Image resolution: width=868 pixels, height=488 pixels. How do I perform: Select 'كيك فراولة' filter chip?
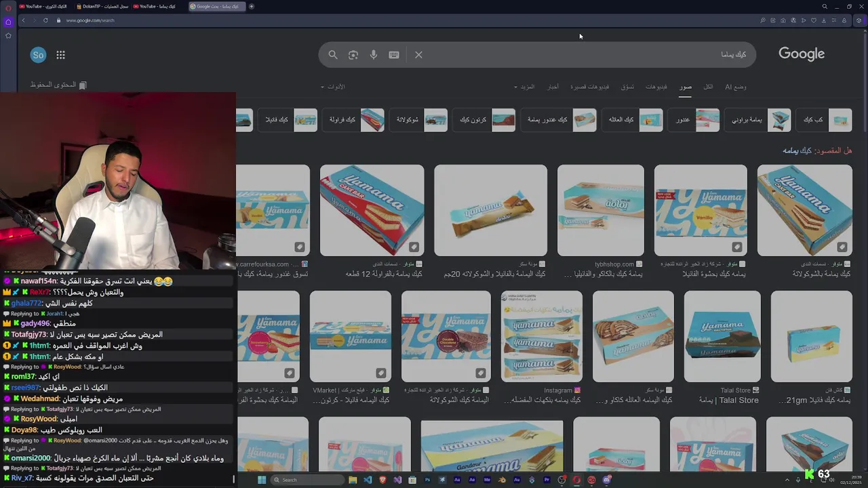355,120
